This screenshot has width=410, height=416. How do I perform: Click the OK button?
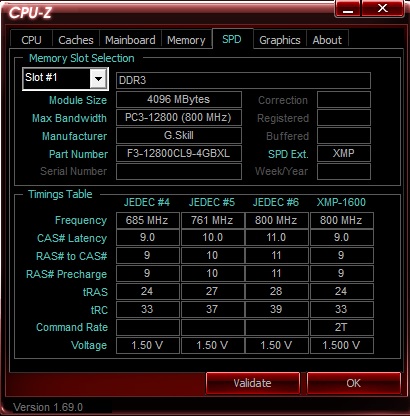tap(353, 383)
